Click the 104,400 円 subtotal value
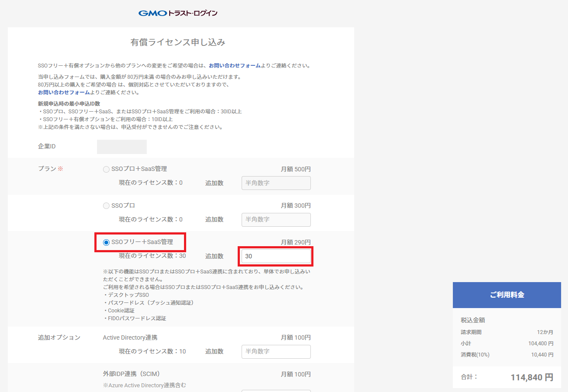 pyautogui.click(x=541, y=344)
